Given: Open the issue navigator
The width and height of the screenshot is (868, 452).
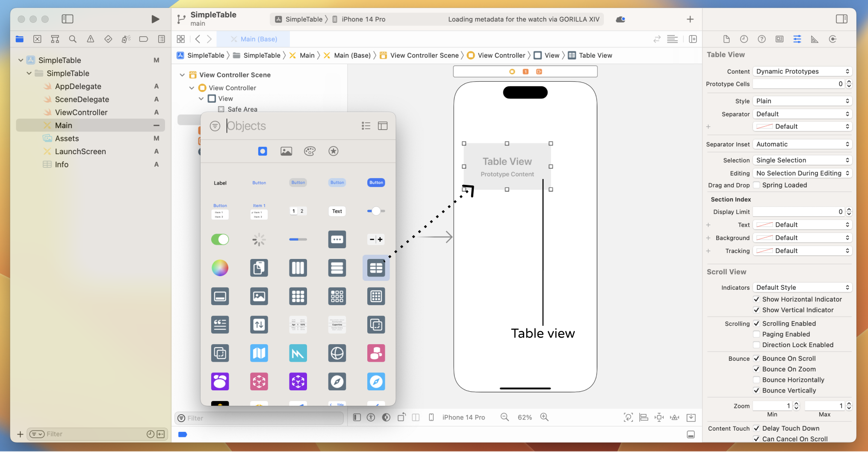Looking at the screenshot, I should pyautogui.click(x=90, y=39).
